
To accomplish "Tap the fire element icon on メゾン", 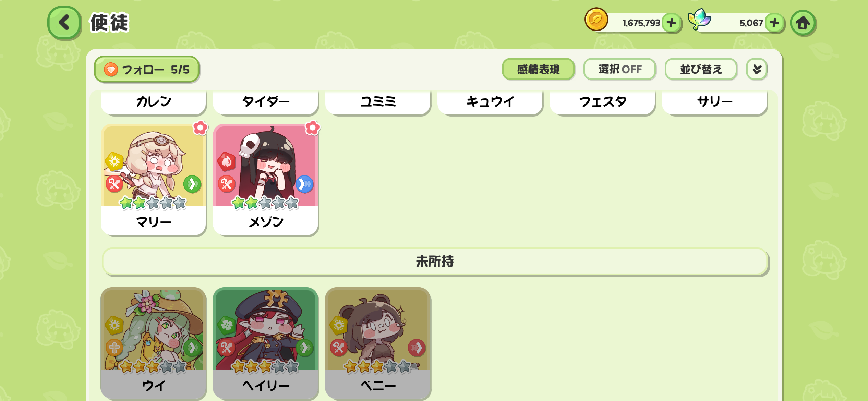I will pos(227,161).
